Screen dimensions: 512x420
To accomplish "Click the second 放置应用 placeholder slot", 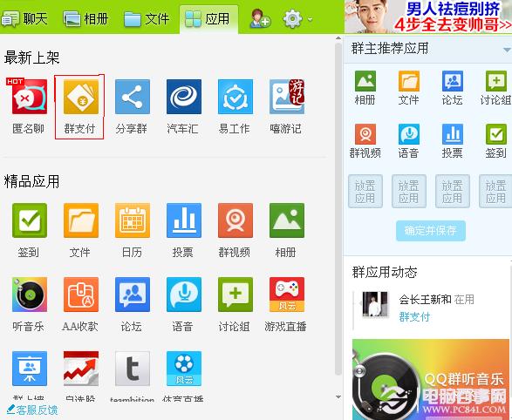I will [409, 192].
